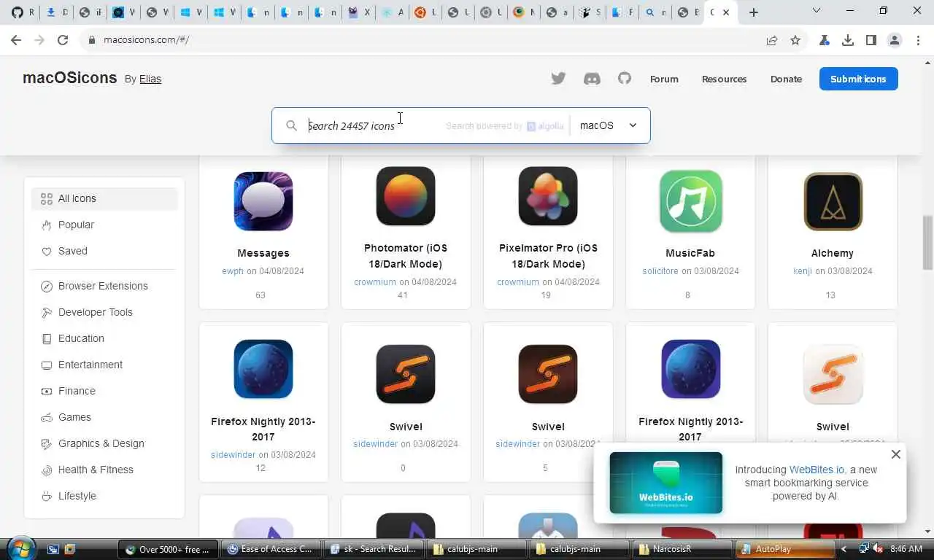Open kenji uploader profile link
This screenshot has width=934, height=560.
[x=803, y=271]
